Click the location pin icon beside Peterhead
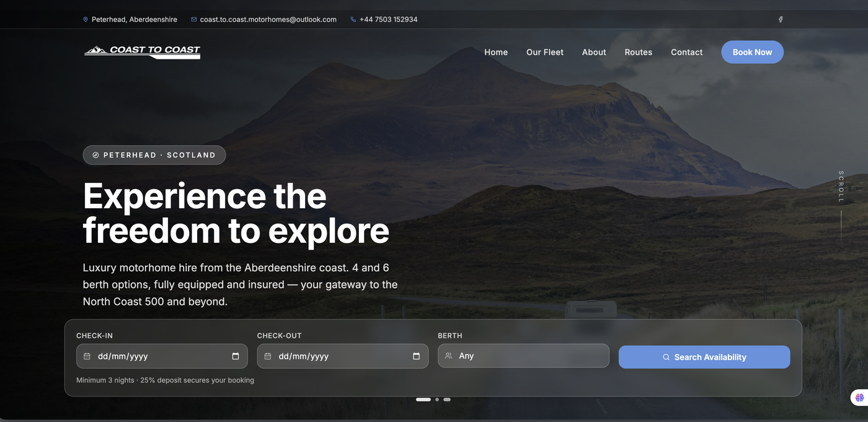 [x=86, y=20]
